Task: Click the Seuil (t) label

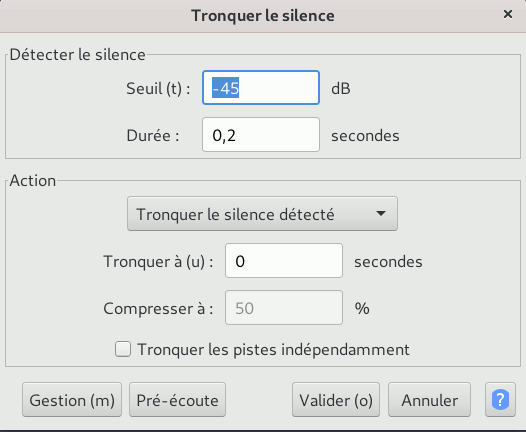Action: click(x=158, y=89)
